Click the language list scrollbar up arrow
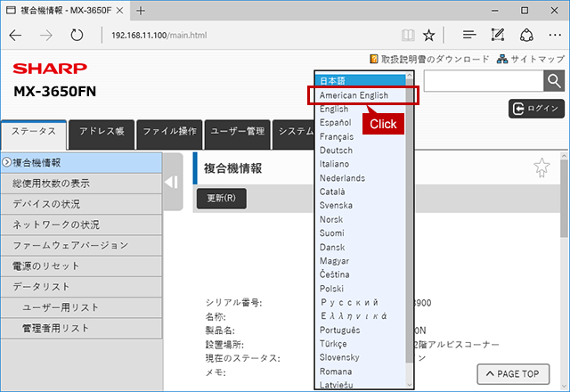 coord(410,75)
